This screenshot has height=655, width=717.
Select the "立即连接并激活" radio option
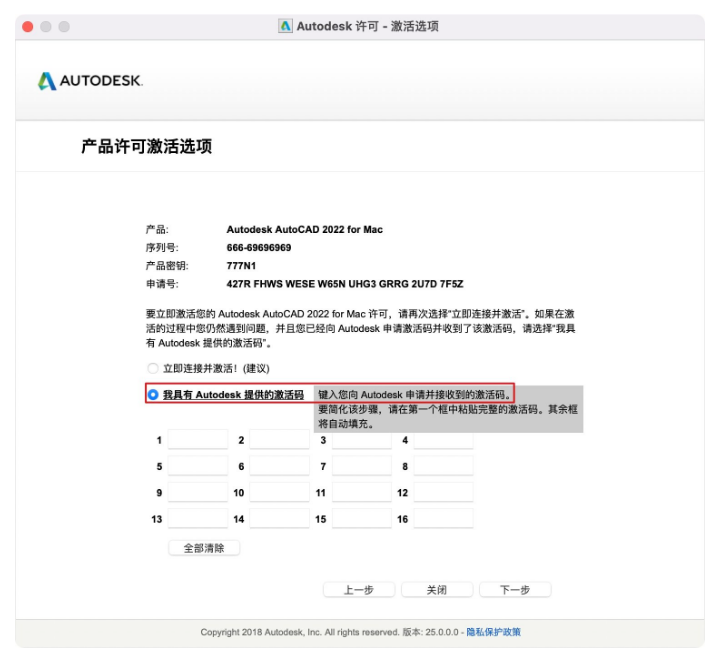153,368
